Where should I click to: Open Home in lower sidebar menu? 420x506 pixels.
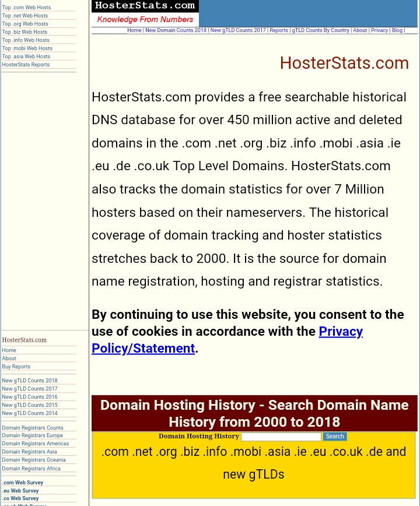click(9, 350)
